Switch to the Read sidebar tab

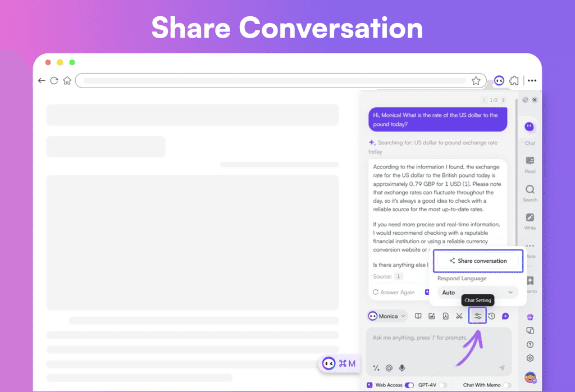pos(530,164)
